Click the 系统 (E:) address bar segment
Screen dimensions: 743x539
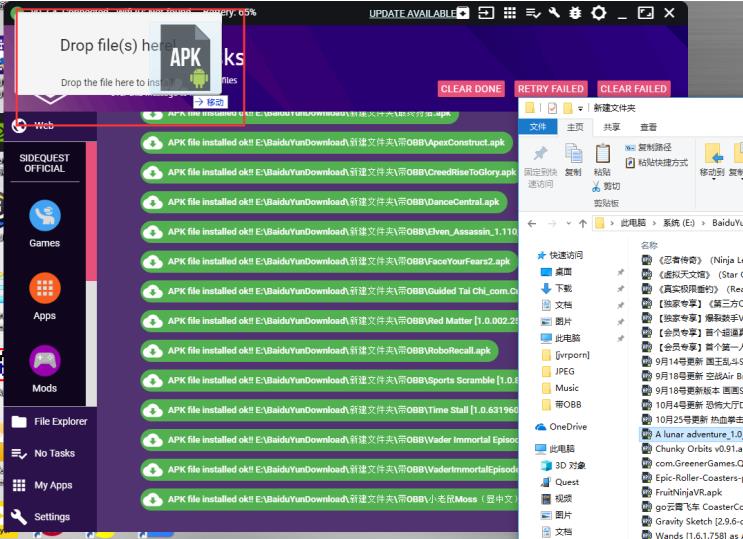tap(678, 223)
